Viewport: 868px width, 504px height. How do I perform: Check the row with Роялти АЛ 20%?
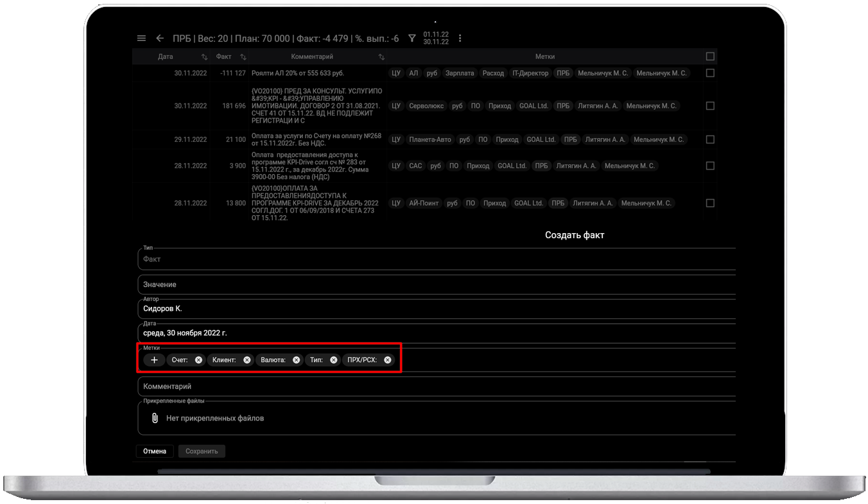(x=710, y=73)
